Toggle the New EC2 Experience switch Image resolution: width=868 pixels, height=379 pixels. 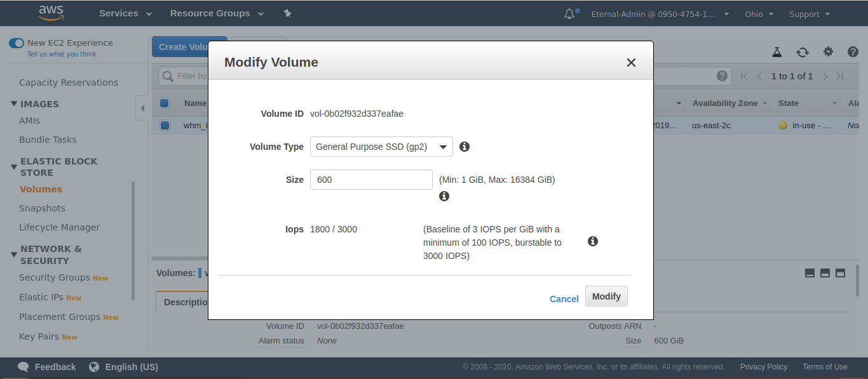(17, 43)
